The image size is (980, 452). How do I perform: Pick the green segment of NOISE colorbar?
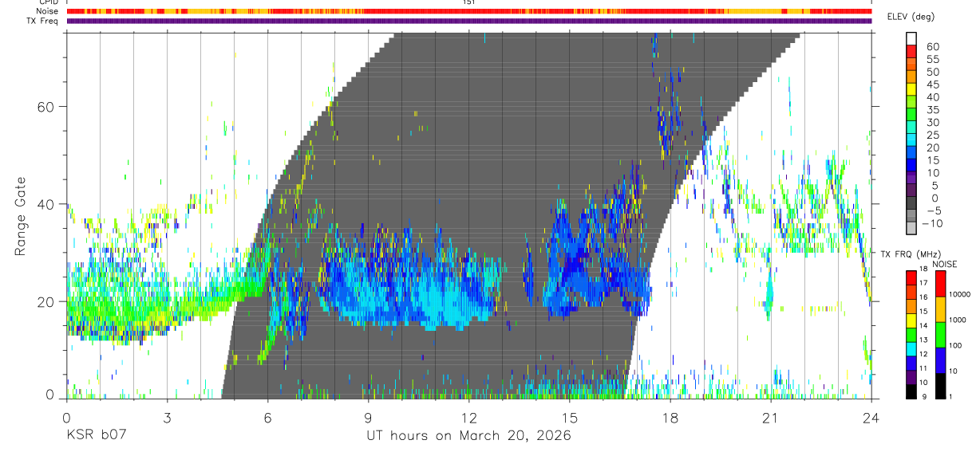(x=940, y=335)
